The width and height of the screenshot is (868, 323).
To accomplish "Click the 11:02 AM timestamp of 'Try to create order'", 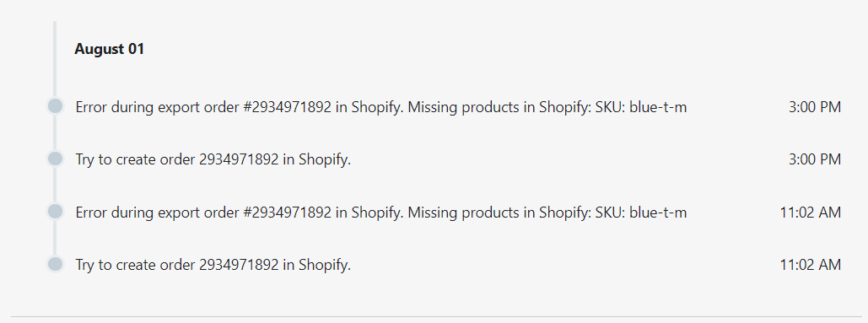I will point(811,265).
